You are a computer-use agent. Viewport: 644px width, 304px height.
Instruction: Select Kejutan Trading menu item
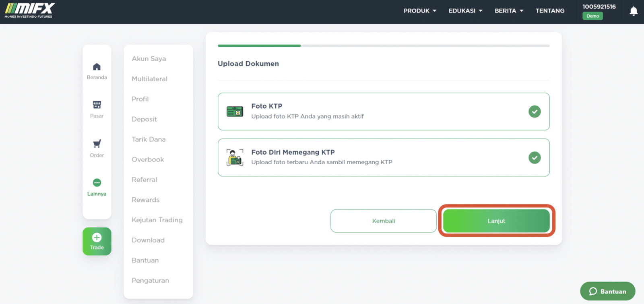(157, 220)
